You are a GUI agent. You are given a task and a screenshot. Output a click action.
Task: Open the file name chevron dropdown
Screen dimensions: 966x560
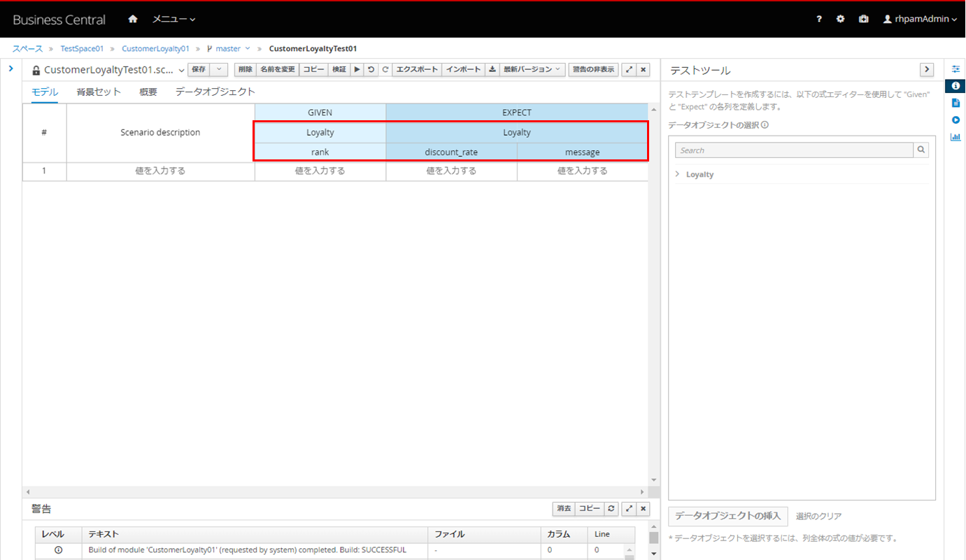click(182, 70)
